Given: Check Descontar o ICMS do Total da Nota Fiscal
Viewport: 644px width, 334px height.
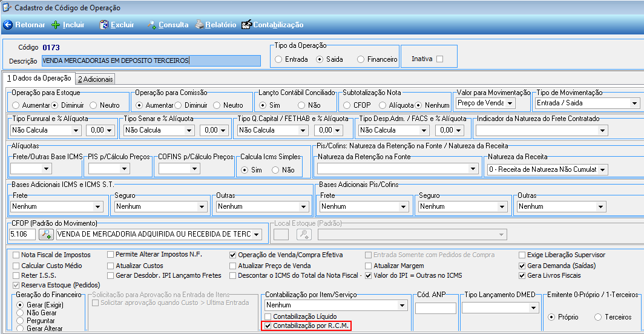Looking at the screenshot, I should [233, 275].
